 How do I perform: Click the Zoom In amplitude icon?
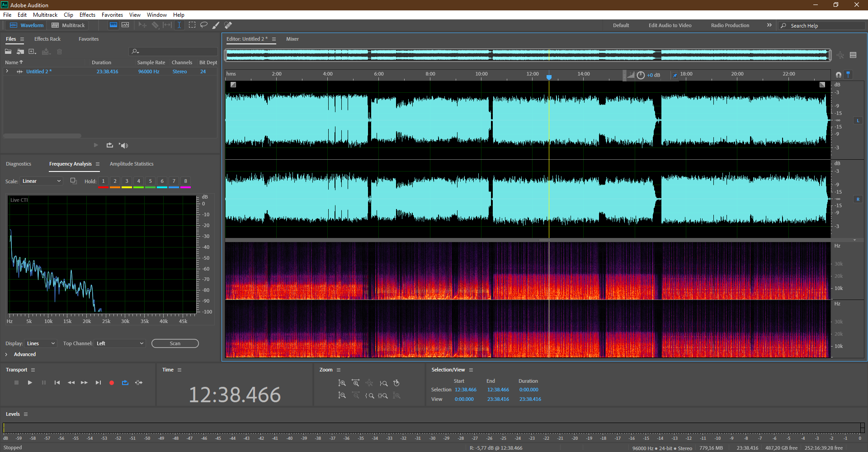pos(342,383)
